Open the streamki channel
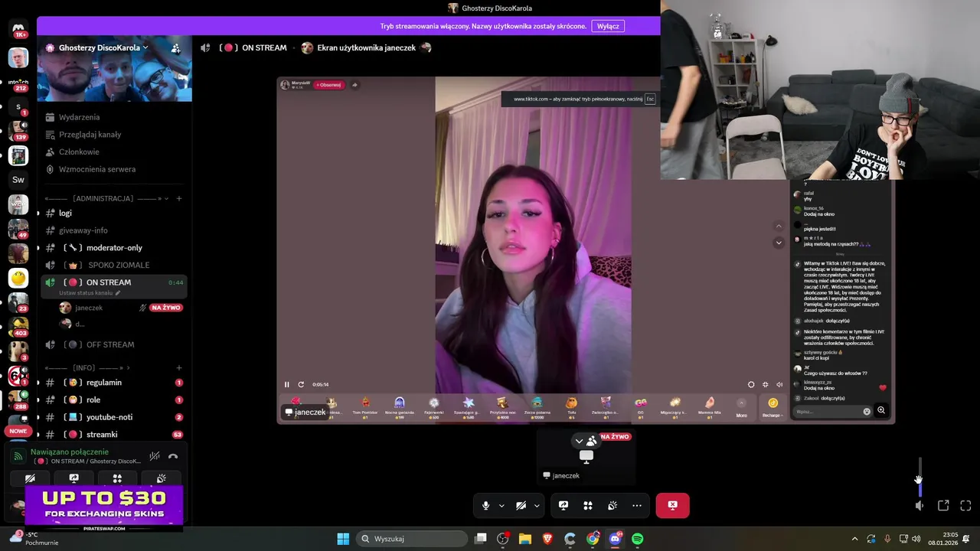The image size is (980, 551). [x=114, y=435]
